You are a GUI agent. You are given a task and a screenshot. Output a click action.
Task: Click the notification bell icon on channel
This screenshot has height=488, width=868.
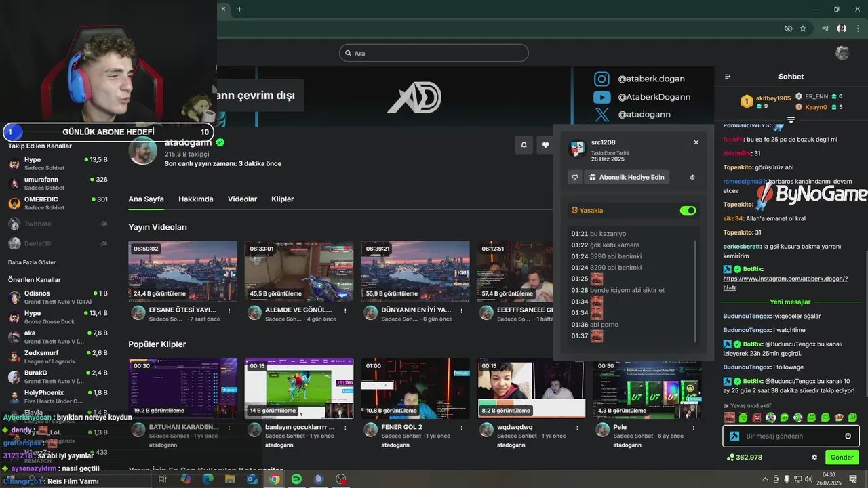[524, 144]
